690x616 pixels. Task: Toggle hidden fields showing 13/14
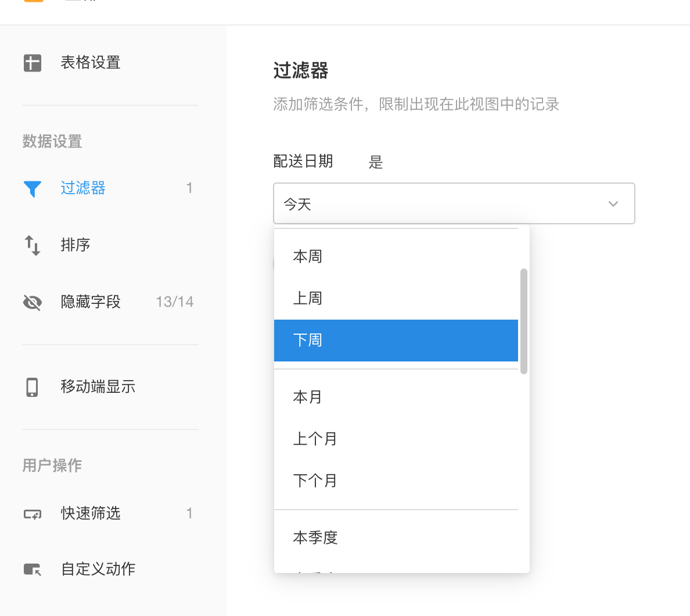point(174,302)
